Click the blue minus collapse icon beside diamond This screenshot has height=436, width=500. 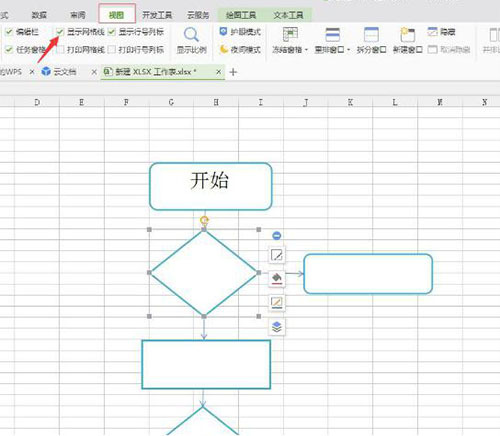tap(277, 236)
